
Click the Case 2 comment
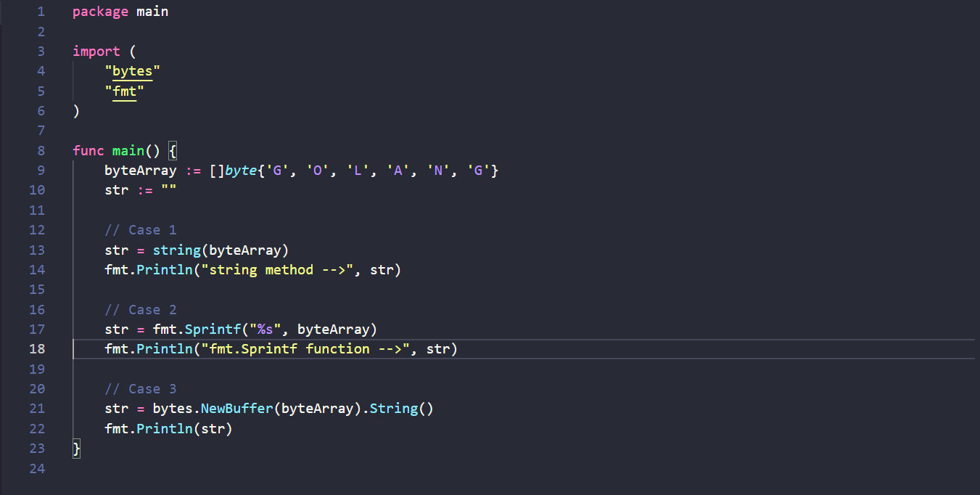141,309
